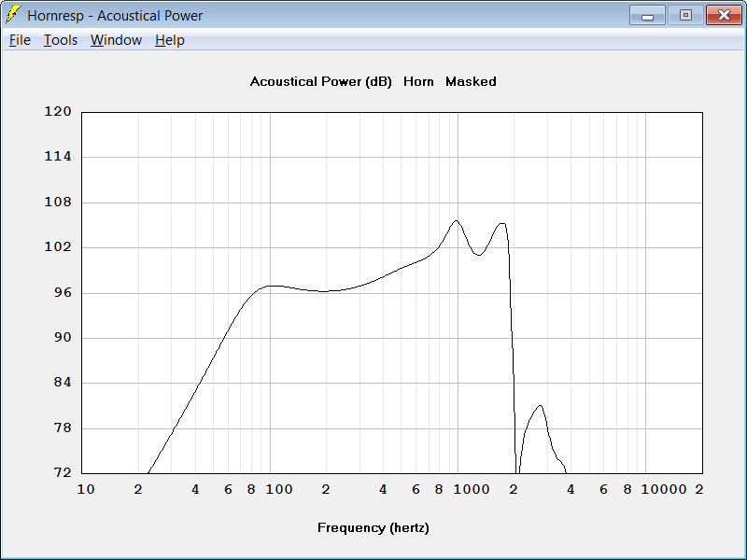Click the 'Hornresp - Acoustical Power' window title
This screenshot has width=747, height=560.
[115, 15]
